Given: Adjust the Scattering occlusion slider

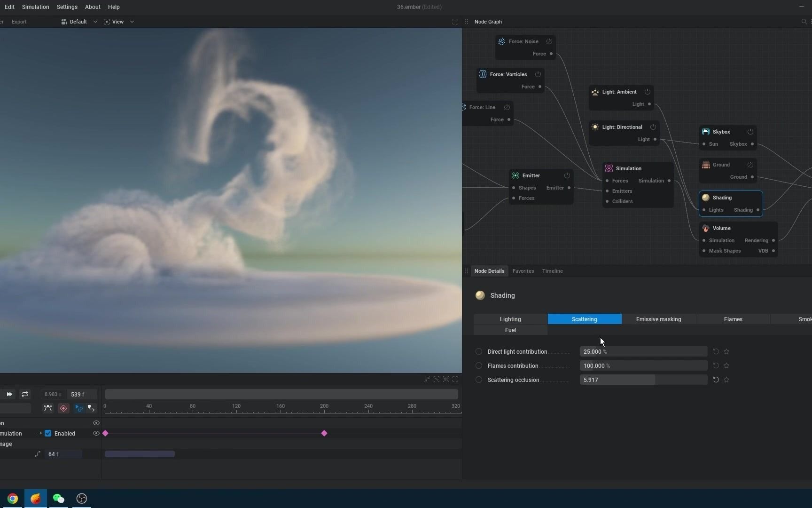Looking at the screenshot, I should (x=643, y=380).
